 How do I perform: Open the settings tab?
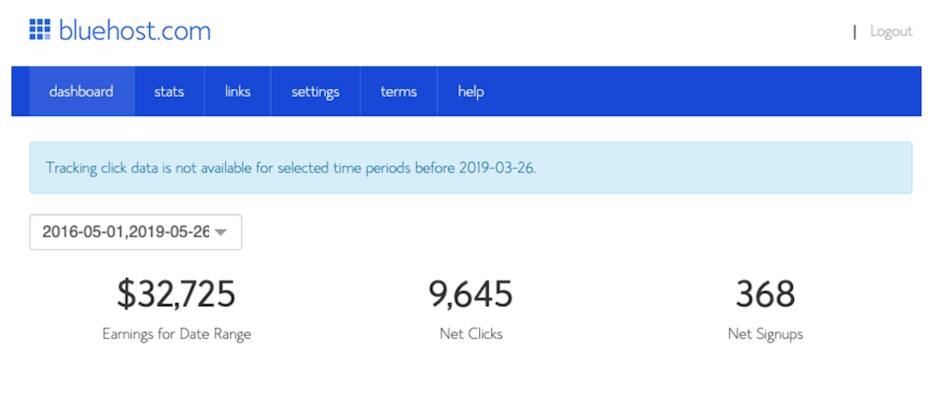[316, 91]
